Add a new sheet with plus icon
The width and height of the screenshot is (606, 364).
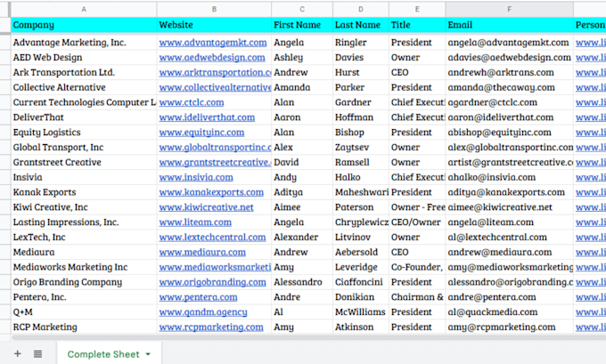pos(18,353)
